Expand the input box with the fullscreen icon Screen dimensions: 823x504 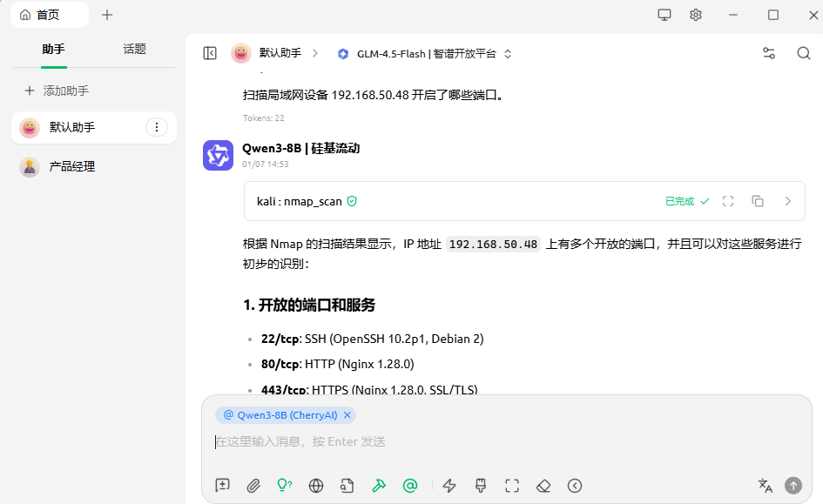[512, 486]
